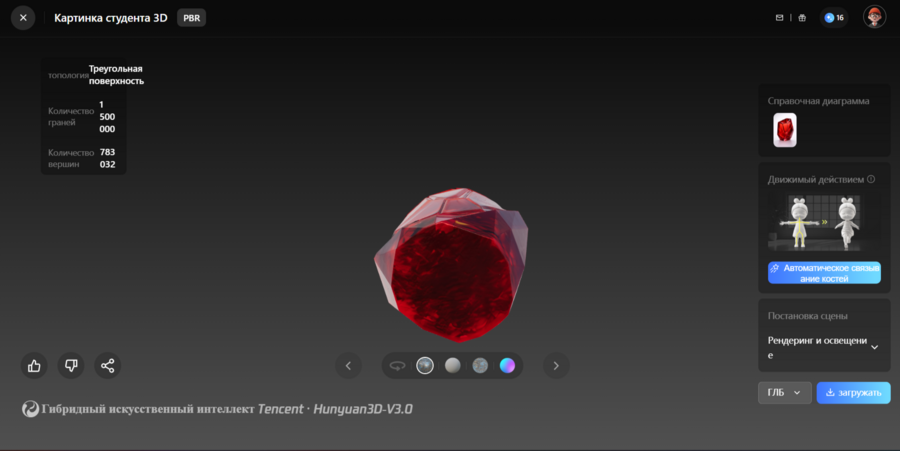This screenshot has height=451, width=900.
Task: Click the rigging animation preview image
Action: [824, 223]
